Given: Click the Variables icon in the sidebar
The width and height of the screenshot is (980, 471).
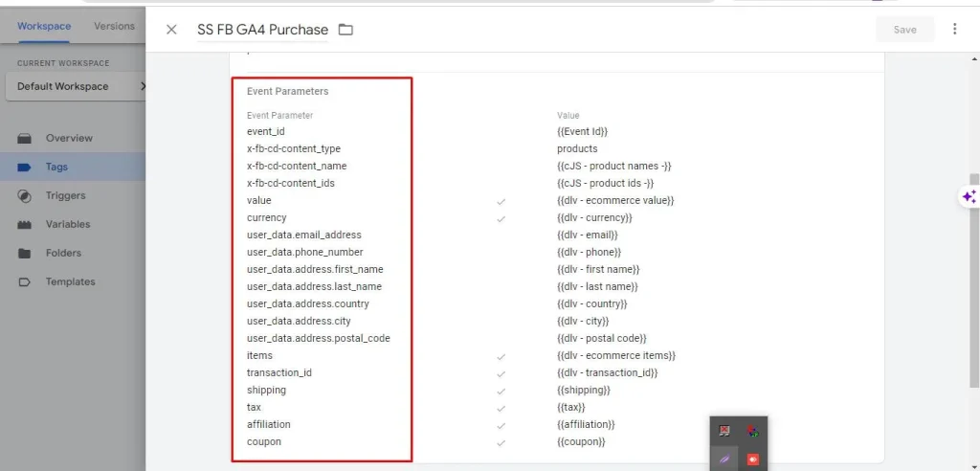Looking at the screenshot, I should (25, 224).
